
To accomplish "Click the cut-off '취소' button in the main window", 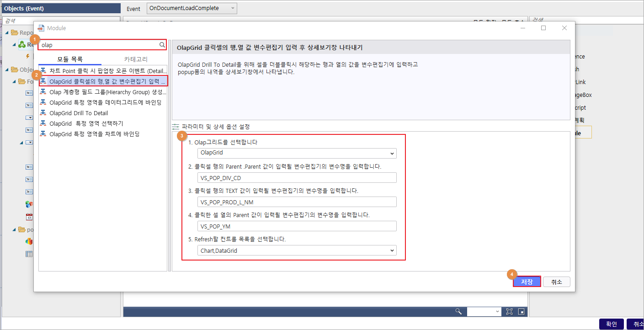I will tap(635, 324).
